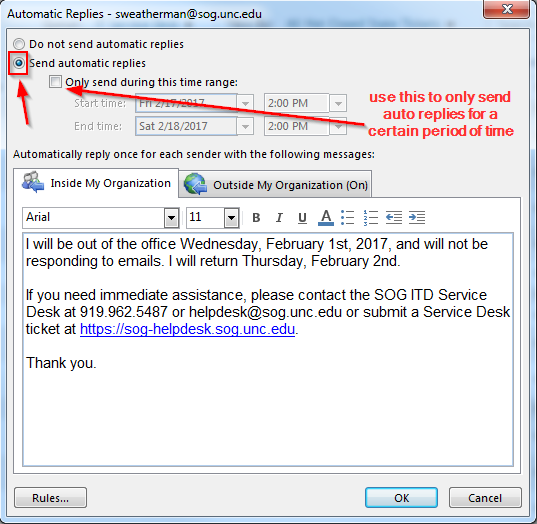
Task: Expand the font size 11 dropdown
Action: click(x=232, y=217)
